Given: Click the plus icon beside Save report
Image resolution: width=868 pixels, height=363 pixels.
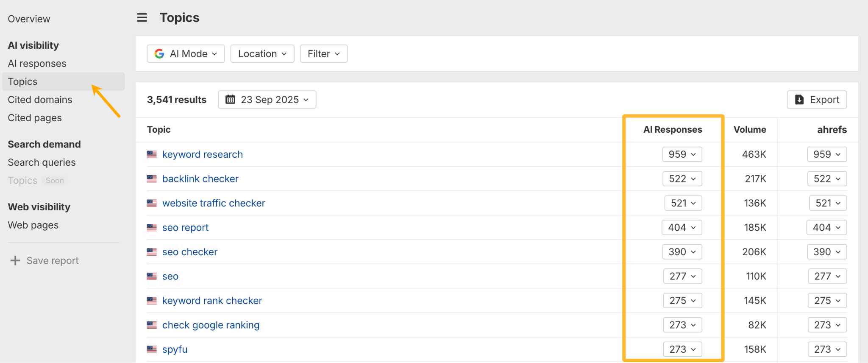Looking at the screenshot, I should pyautogui.click(x=15, y=260).
